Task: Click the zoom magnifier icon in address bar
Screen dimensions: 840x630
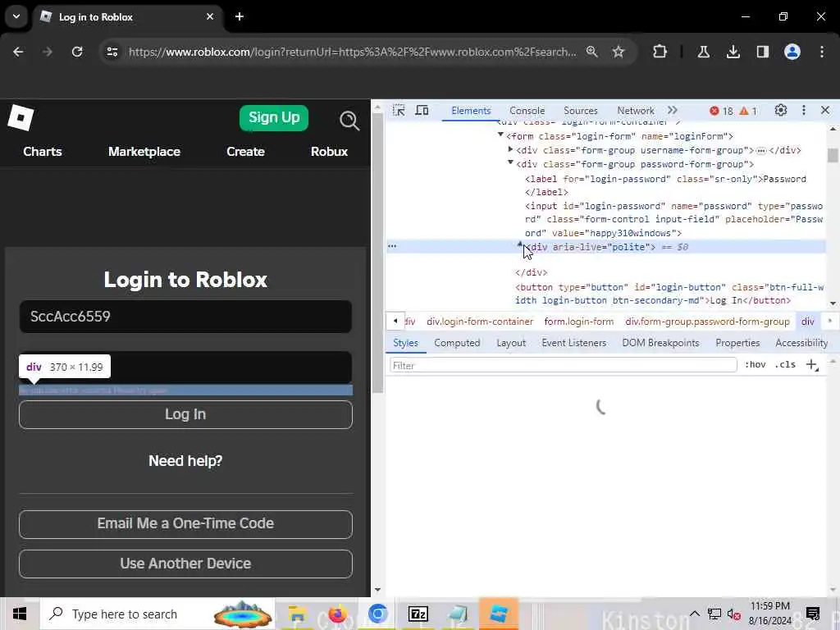Action: coord(592,52)
